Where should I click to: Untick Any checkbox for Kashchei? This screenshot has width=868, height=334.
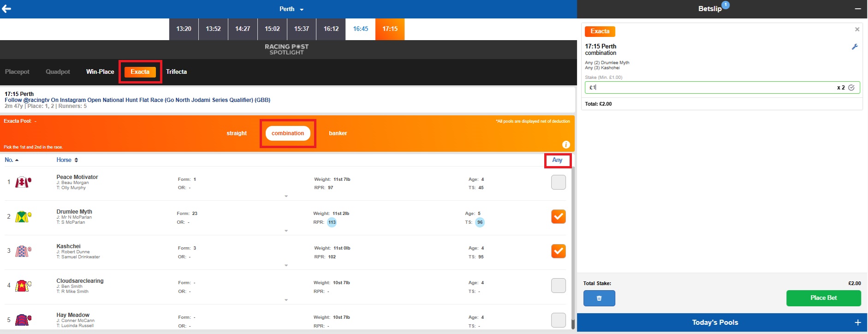coord(559,251)
